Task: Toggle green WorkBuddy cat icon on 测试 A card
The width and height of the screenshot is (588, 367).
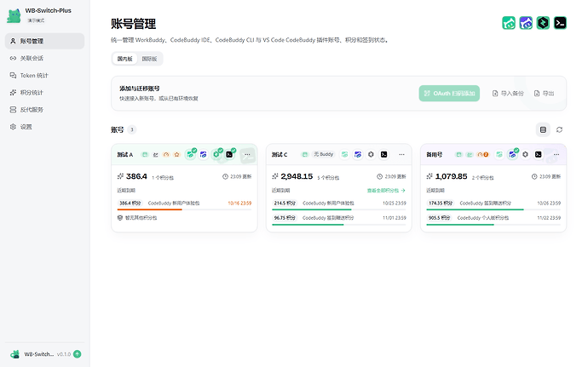Action: 191,154
